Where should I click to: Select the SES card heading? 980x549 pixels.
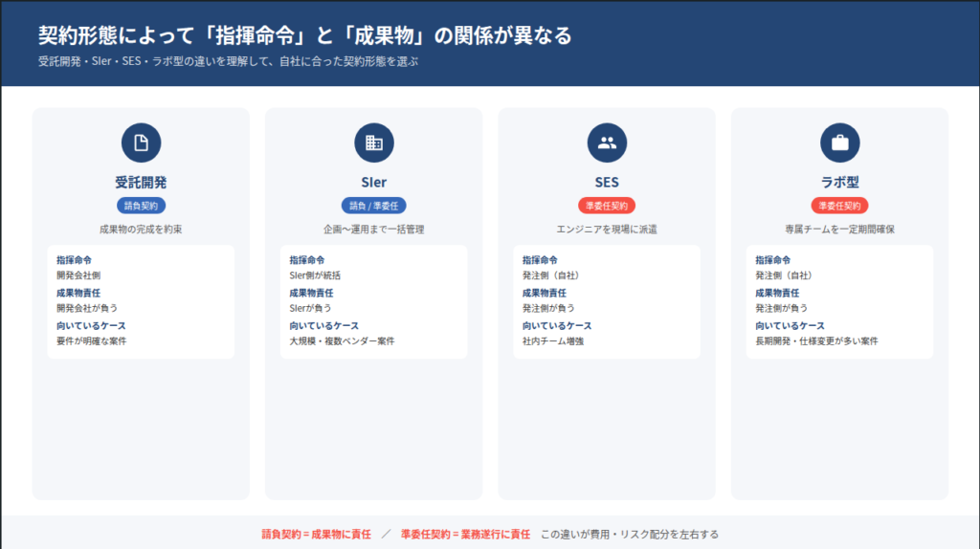pyautogui.click(x=607, y=183)
